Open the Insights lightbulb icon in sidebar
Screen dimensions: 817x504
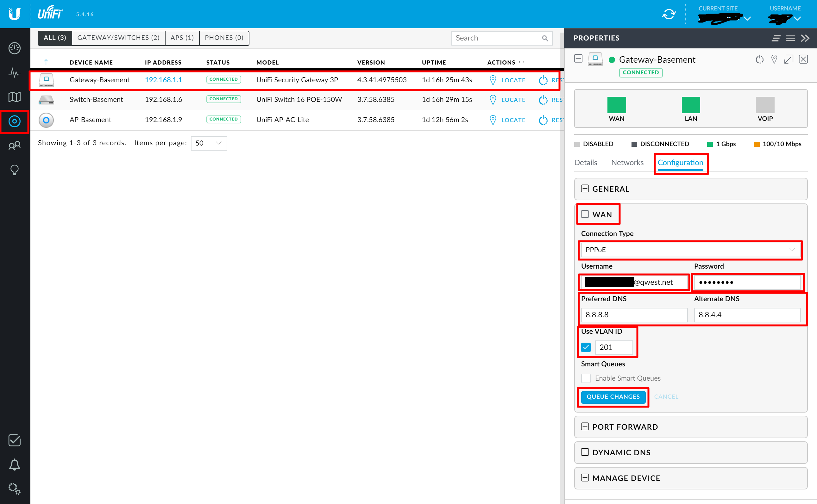(14, 170)
